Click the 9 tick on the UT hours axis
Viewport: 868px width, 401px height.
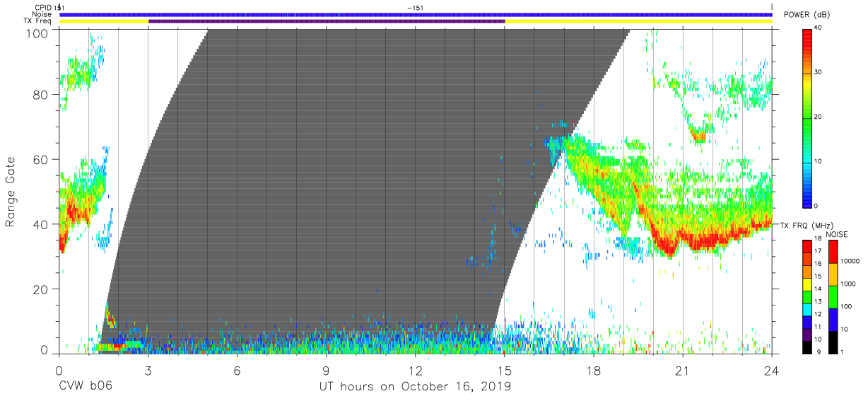click(327, 370)
